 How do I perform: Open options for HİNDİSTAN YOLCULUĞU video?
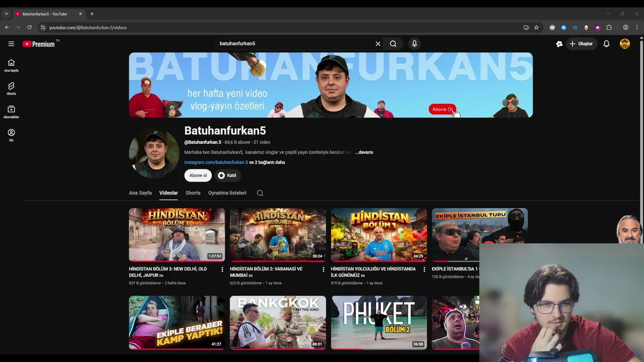424,269
